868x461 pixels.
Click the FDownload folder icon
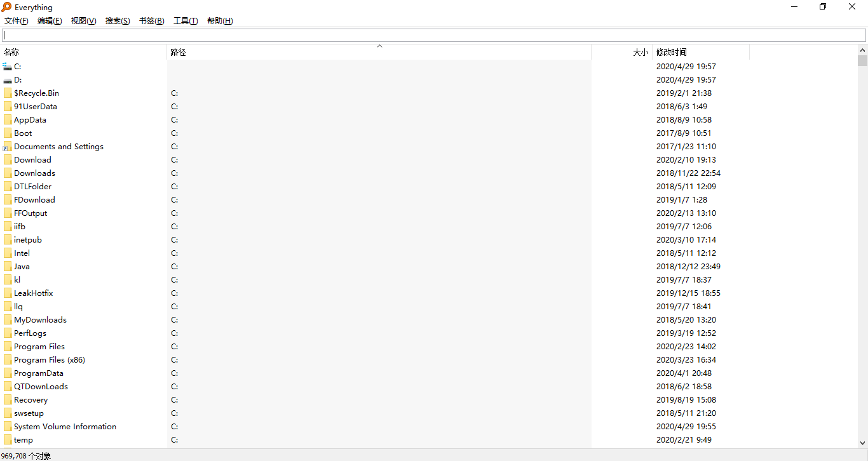coord(8,199)
